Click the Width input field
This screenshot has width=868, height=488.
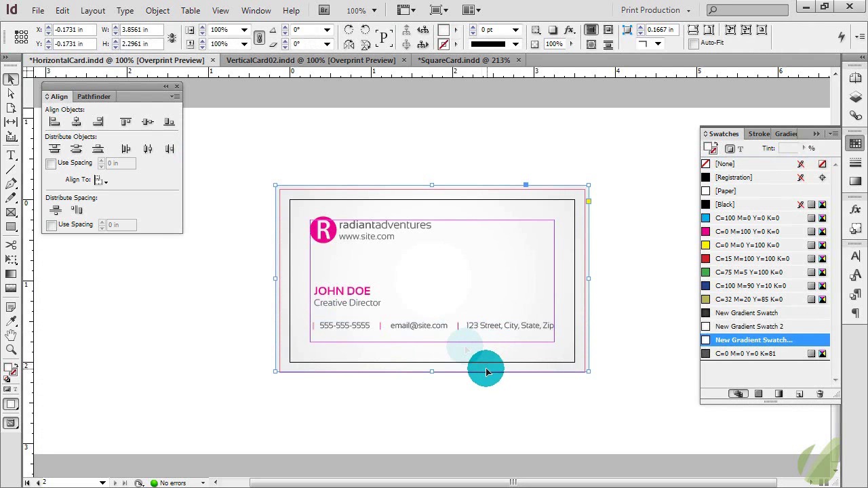(140, 30)
